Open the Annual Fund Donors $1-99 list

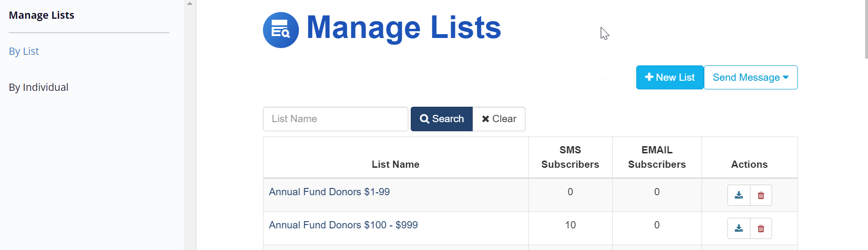coord(329,192)
